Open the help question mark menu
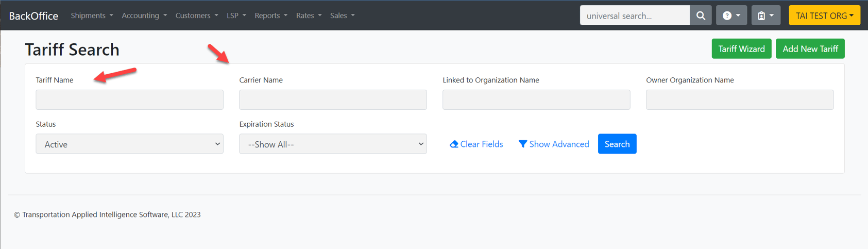 (x=731, y=15)
